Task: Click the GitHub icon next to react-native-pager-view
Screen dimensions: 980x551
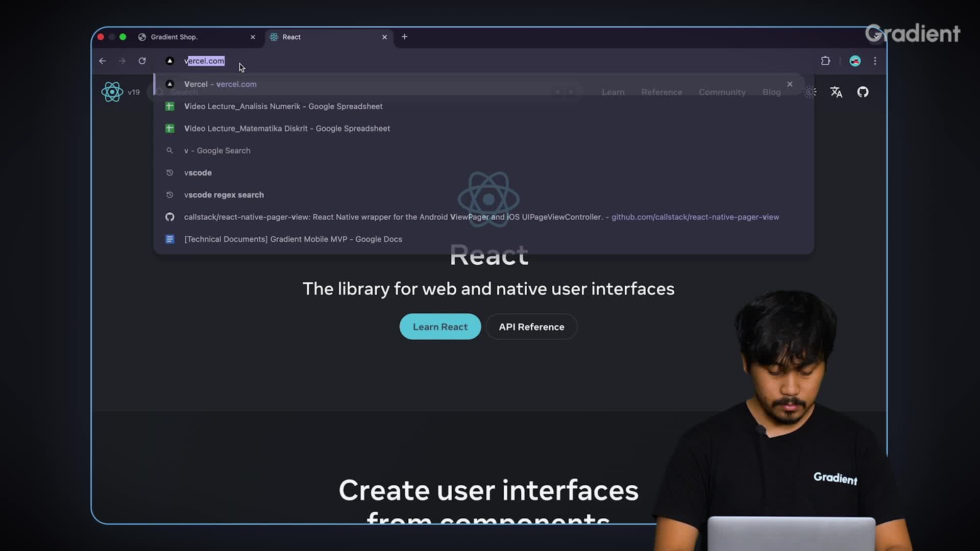Action: click(x=169, y=217)
